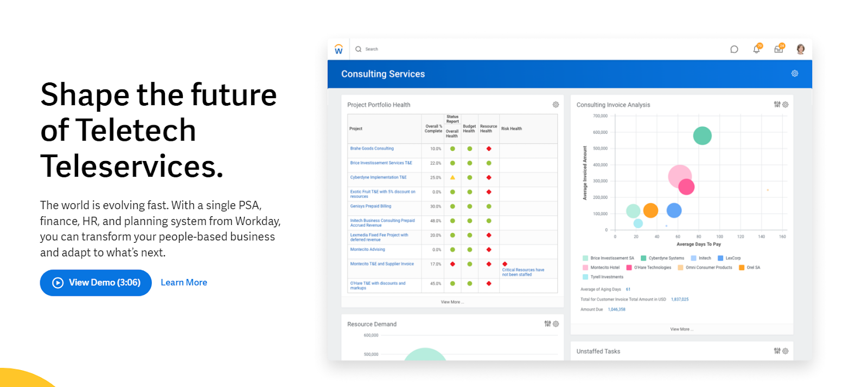This screenshot has width=868, height=387.
Task: Click red diamond Overall Health for Montecito T&E
Action: click(x=452, y=264)
